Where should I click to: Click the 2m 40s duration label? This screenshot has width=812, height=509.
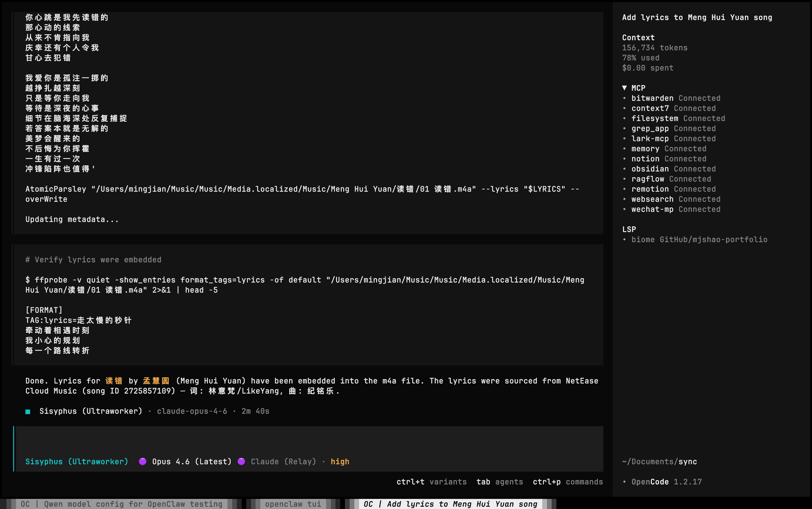[x=255, y=411]
